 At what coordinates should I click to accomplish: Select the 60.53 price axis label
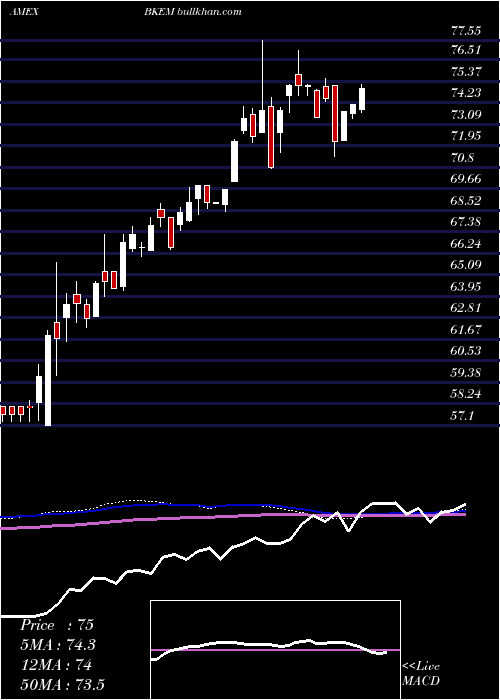click(x=467, y=351)
